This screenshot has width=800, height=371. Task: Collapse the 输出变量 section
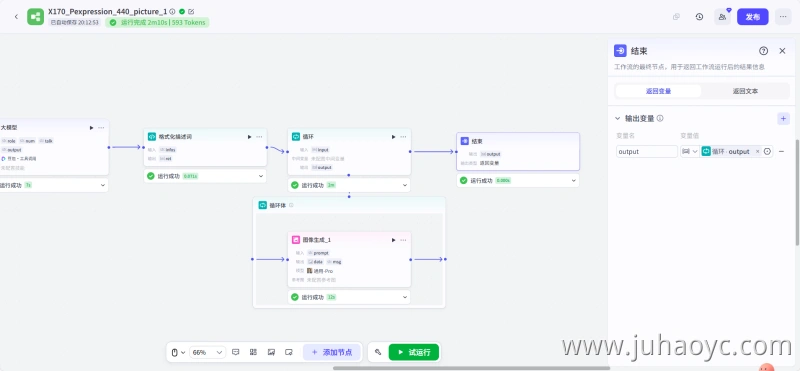point(617,118)
